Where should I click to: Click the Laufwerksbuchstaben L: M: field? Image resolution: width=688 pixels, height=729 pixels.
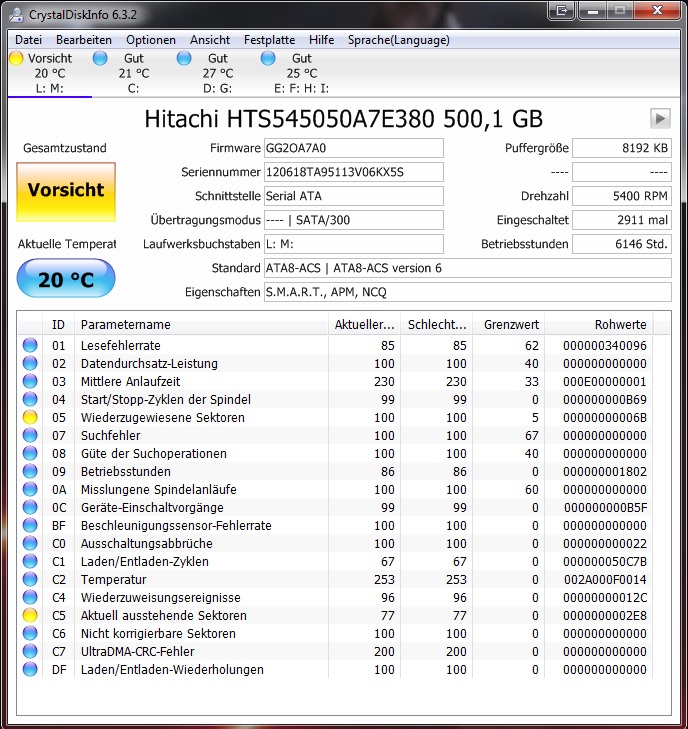click(354, 244)
